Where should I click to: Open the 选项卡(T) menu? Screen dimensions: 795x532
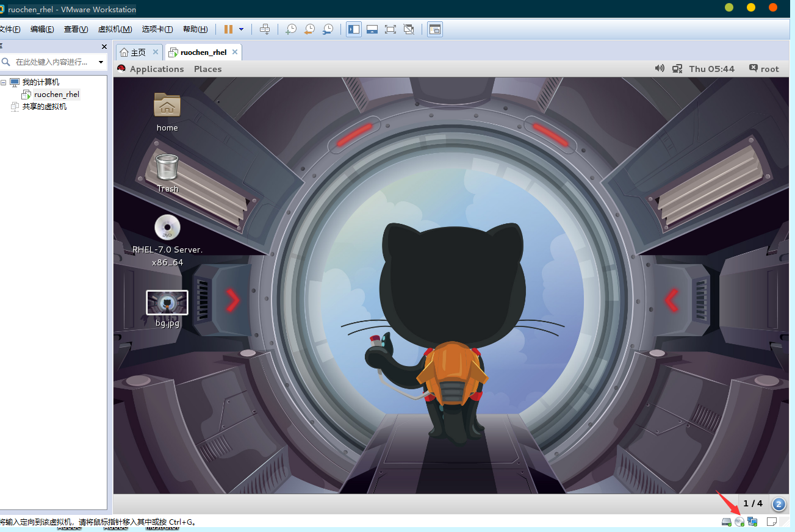157,29
